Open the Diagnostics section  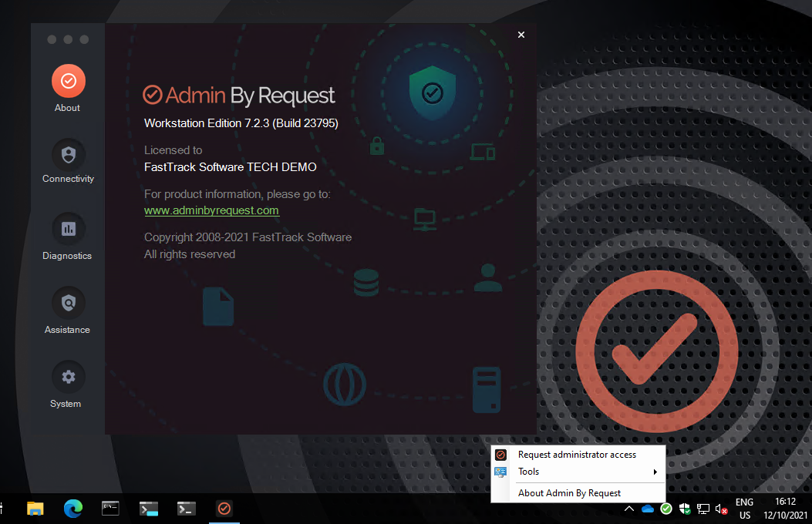pos(69,229)
